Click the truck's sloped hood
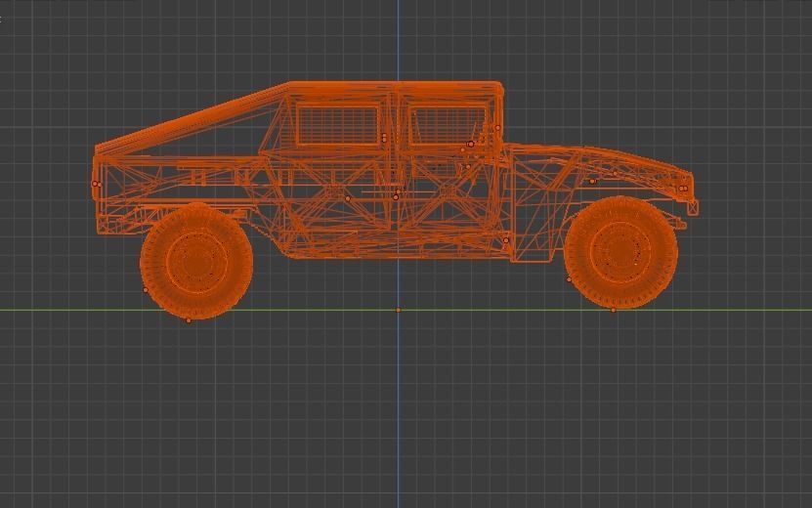The width and height of the screenshot is (812, 508). [x=601, y=161]
